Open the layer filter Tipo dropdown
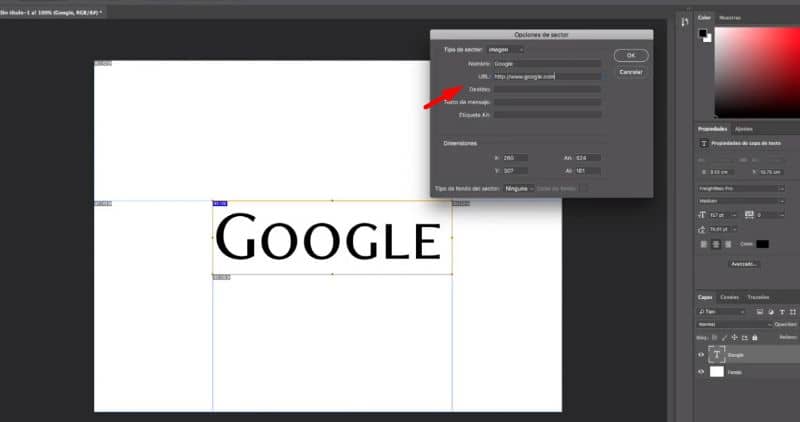 722,312
